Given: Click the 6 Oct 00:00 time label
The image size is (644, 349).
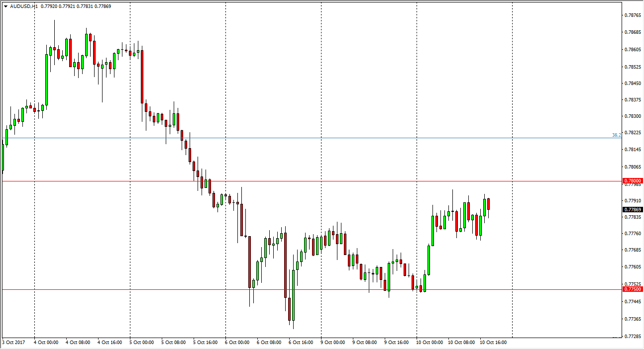Looking at the screenshot, I should [238, 343].
